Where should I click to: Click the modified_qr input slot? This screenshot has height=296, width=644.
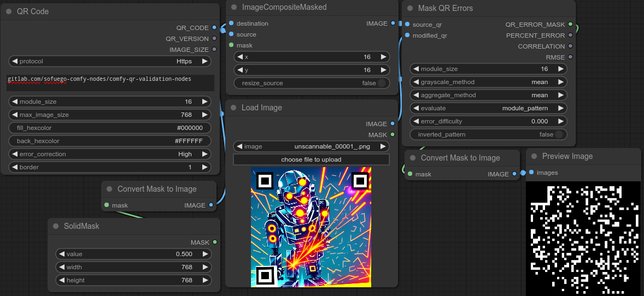click(x=407, y=35)
